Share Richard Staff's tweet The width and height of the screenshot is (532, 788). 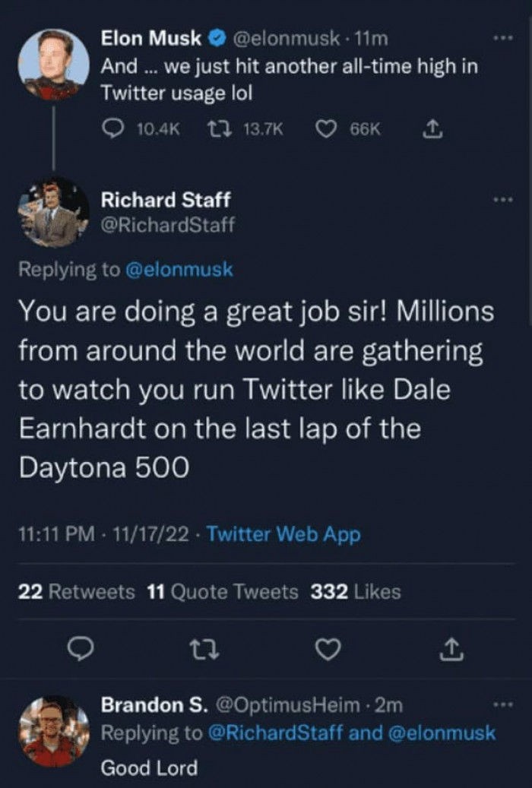point(451,649)
